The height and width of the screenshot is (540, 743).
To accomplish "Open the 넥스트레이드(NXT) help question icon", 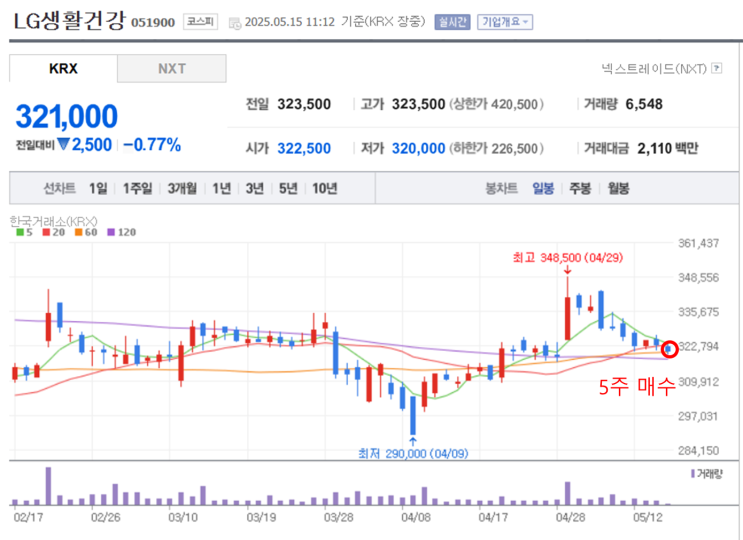I will [x=717, y=68].
